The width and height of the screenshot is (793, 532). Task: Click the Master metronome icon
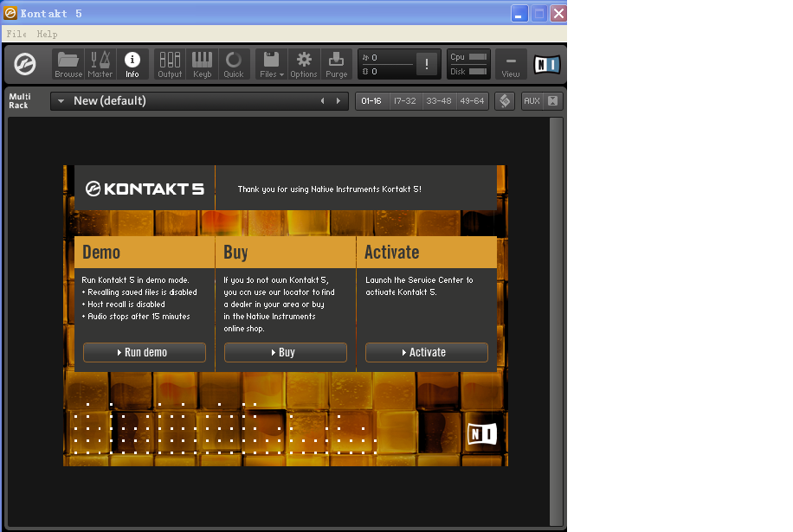100,64
